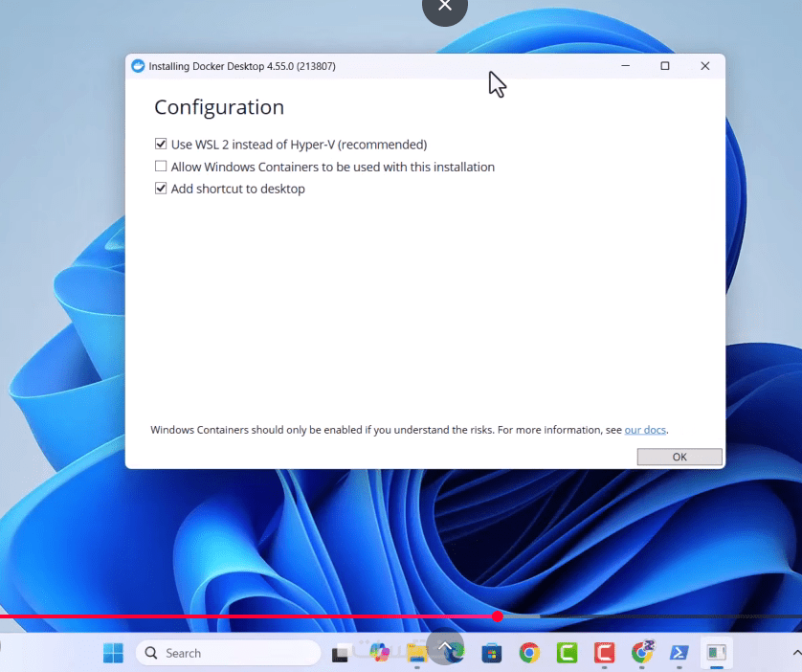Close the Docker Desktop installer window
Screen dimensions: 802x672
(x=704, y=66)
